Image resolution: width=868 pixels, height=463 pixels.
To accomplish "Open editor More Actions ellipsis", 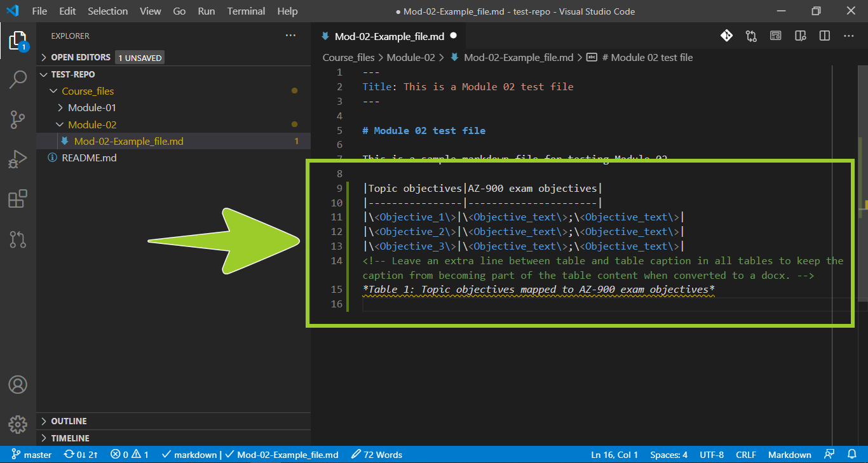I will click(849, 36).
